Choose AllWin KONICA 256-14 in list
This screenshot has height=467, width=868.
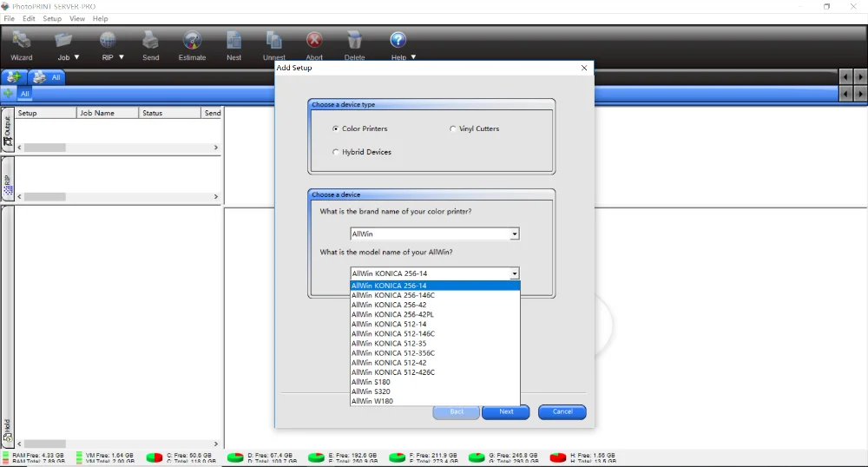(435, 286)
